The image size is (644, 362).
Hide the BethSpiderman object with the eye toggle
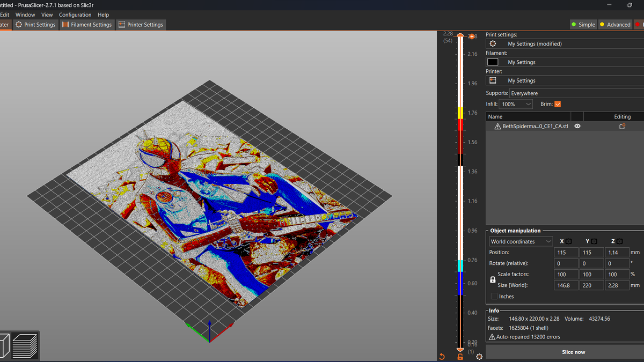click(577, 126)
